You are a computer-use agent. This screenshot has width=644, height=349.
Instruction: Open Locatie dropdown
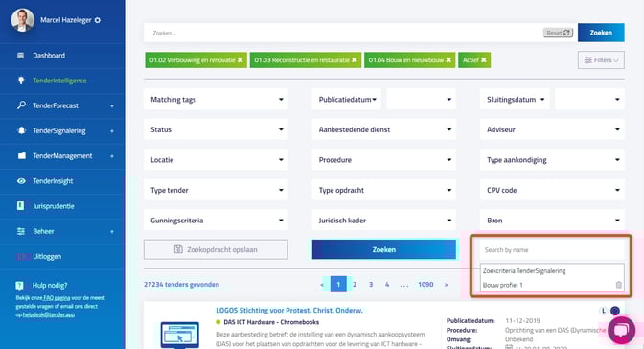216,160
